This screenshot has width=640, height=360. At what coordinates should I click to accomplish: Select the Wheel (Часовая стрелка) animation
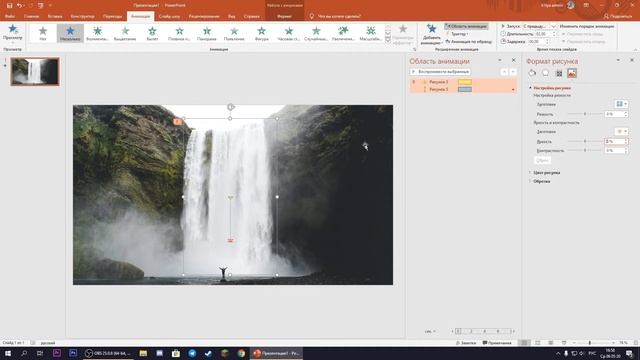[x=289, y=33]
